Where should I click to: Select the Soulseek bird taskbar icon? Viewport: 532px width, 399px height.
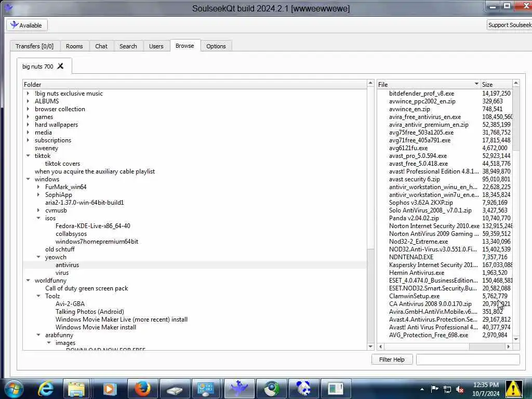tap(239, 388)
